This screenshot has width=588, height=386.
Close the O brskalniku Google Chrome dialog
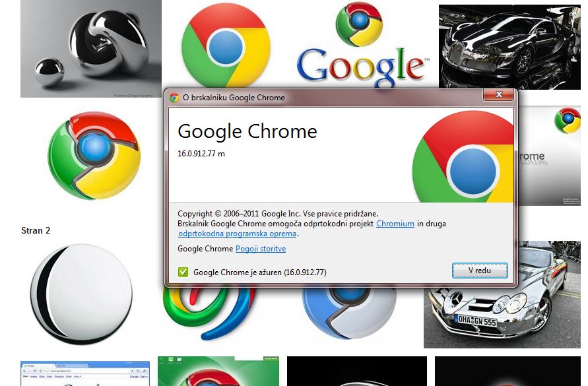498,96
